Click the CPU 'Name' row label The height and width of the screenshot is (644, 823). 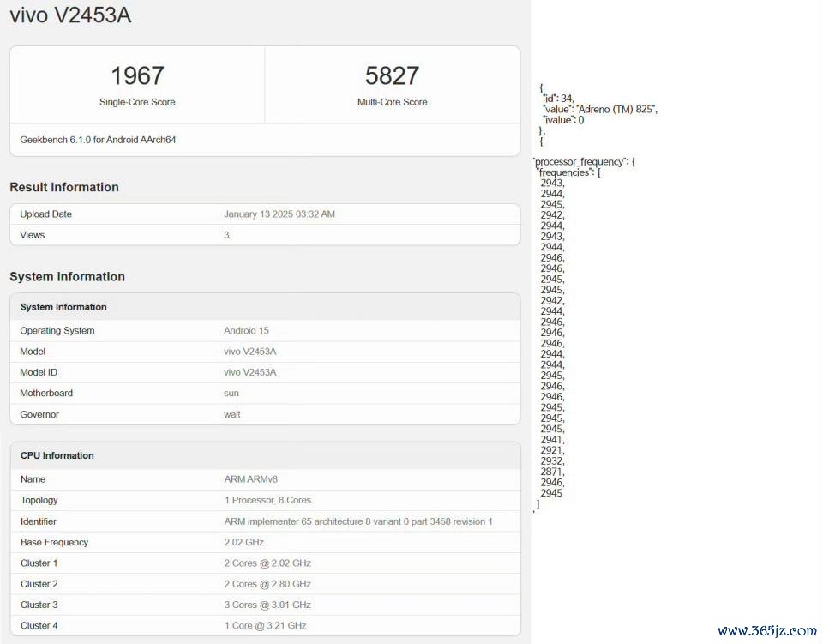(33, 479)
